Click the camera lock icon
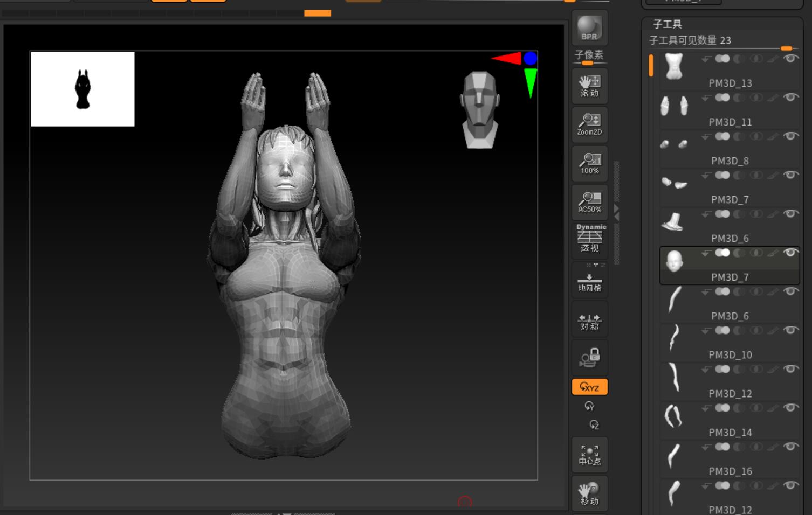Screen dimensions: 812x515 pos(589,358)
